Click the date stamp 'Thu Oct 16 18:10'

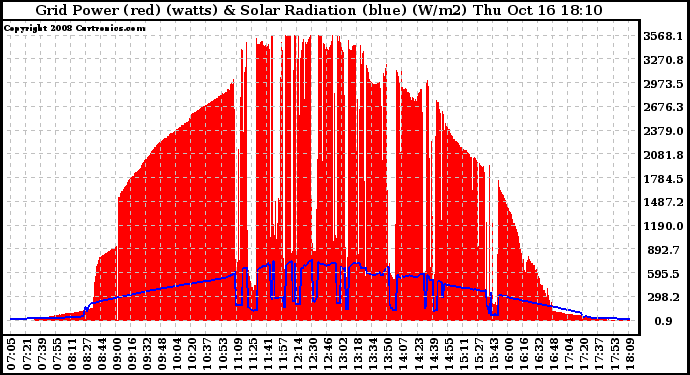pos(537,10)
